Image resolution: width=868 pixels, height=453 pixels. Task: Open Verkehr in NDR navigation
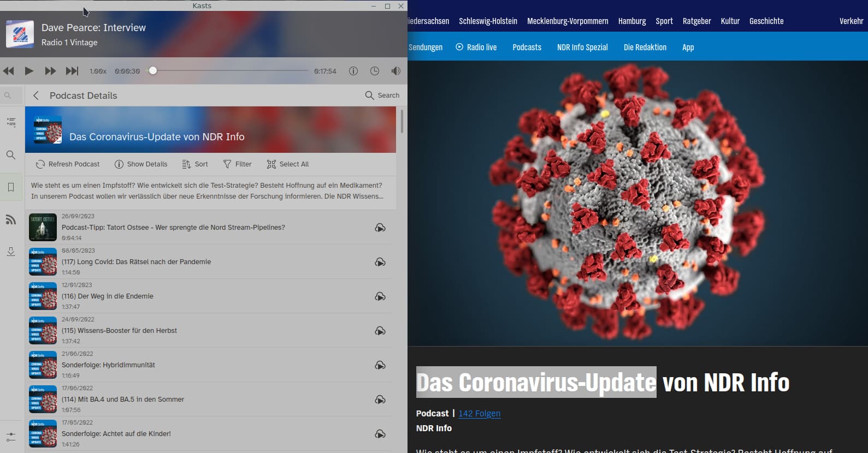pyautogui.click(x=851, y=21)
